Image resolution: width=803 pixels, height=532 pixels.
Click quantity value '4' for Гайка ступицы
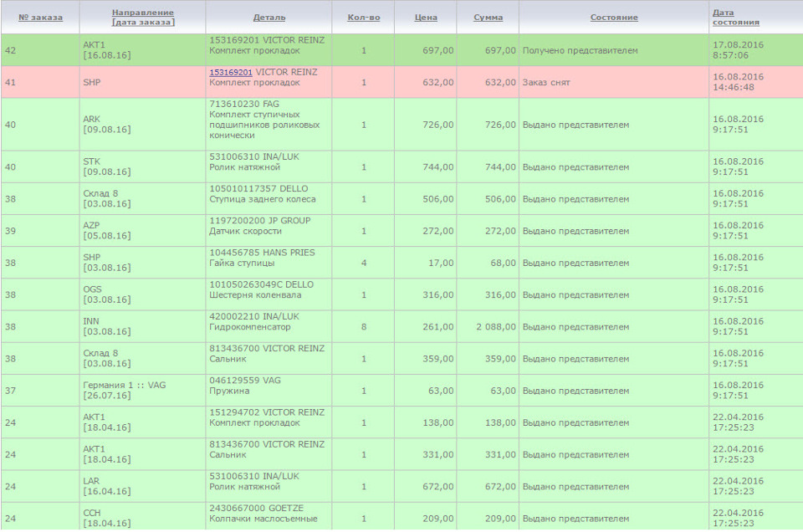(364, 263)
